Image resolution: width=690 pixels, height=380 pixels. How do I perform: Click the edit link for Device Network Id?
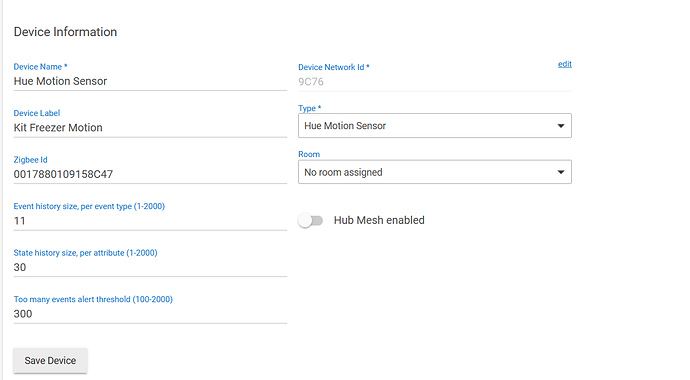[x=565, y=64]
